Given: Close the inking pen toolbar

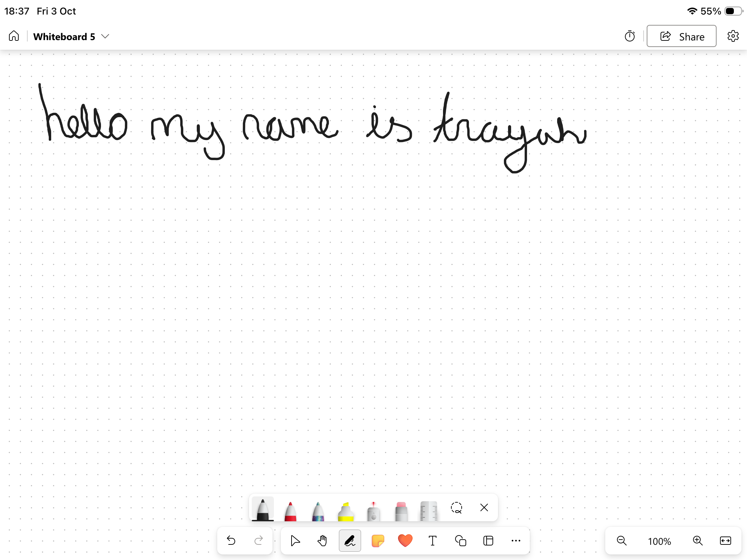Looking at the screenshot, I should click(484, 507).
